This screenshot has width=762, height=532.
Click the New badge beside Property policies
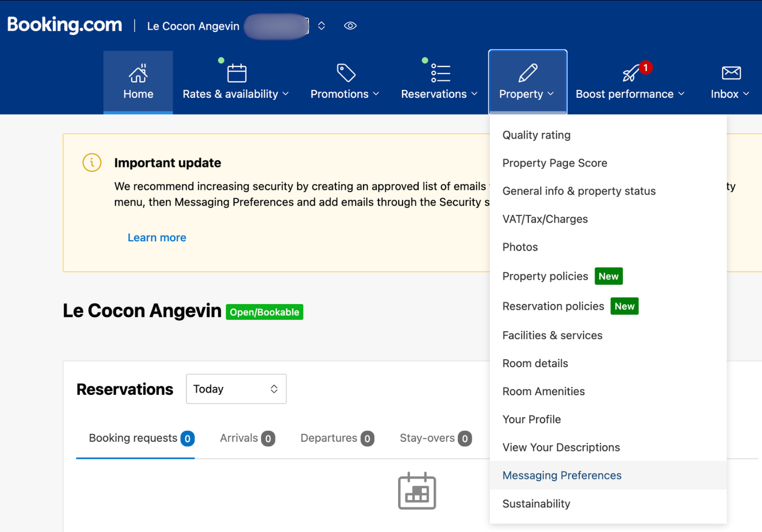tap(608, 276)
